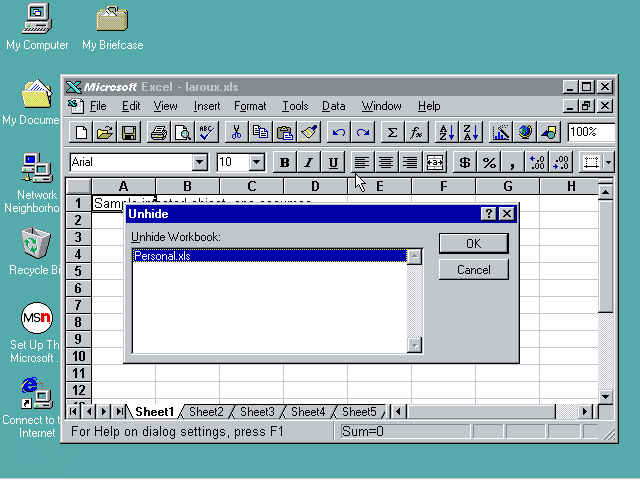Toggle Center alignment
Viewport: 640px width, 480px height.
click(386, 162)
